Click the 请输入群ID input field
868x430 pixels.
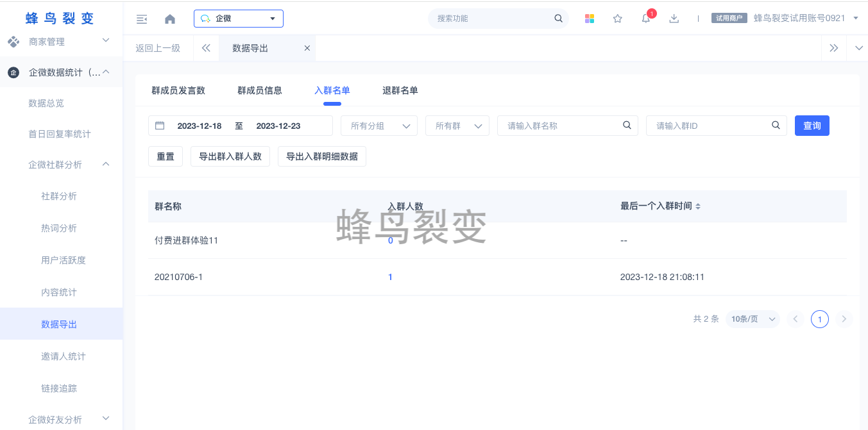click(709, 126)
